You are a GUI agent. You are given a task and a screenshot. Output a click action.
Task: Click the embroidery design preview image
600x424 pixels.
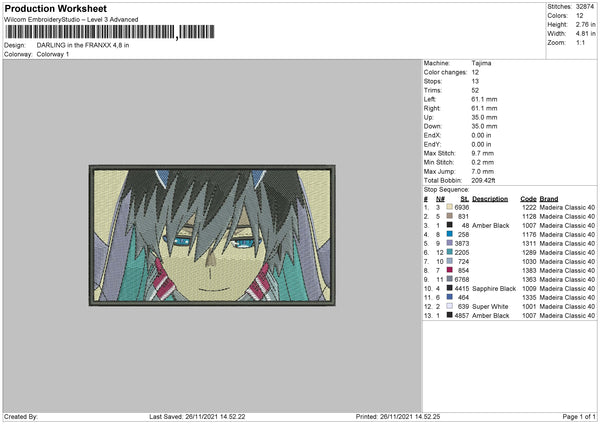pos(212,235)
